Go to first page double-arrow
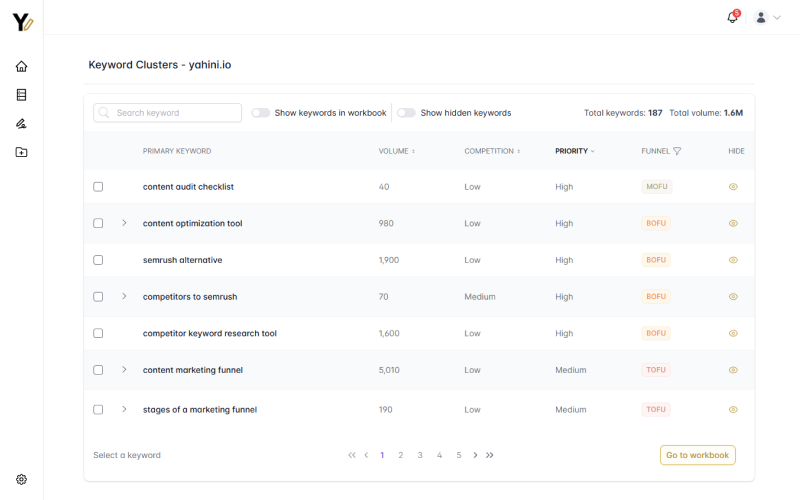 (352, 455)
